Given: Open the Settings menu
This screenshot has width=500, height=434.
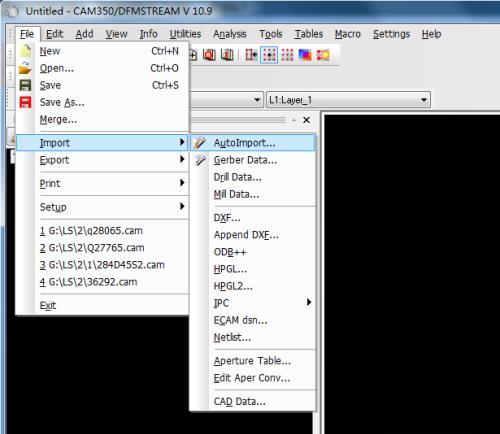Looking at the screenshot, I should click(391, 34).
